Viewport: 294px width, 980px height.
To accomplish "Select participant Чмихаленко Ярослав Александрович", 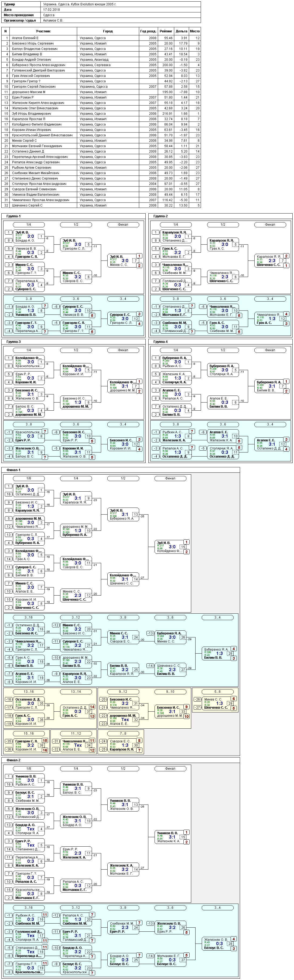I will point(40,200).
